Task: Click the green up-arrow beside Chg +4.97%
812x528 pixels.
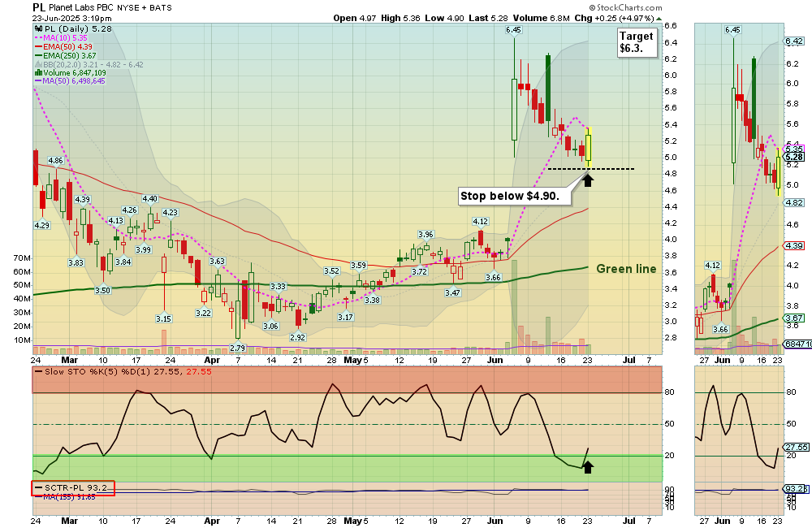Action: [659, 19]
